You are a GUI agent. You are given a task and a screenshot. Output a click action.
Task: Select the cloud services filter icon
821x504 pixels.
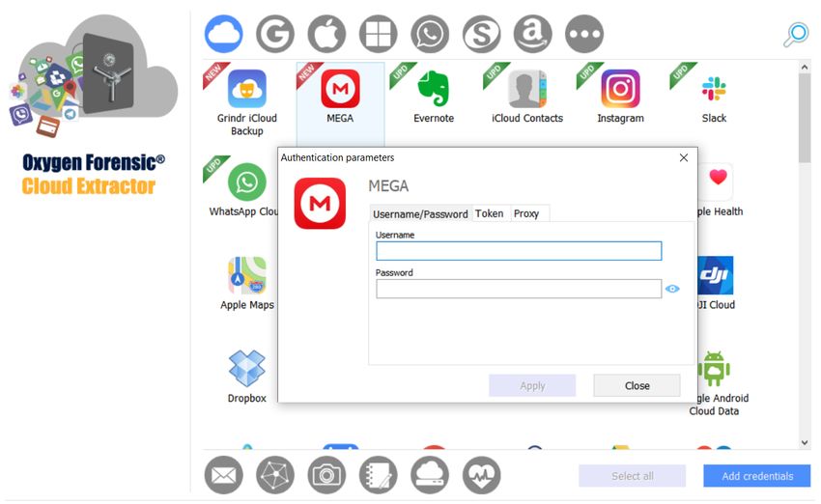(223, 34)
